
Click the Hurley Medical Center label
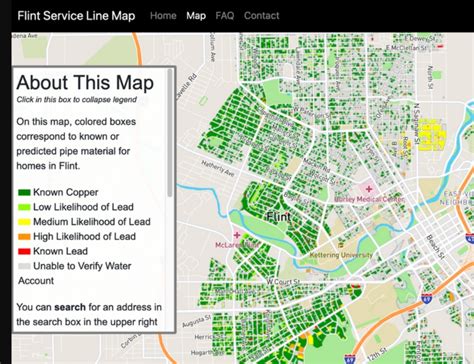pos(369,199)
